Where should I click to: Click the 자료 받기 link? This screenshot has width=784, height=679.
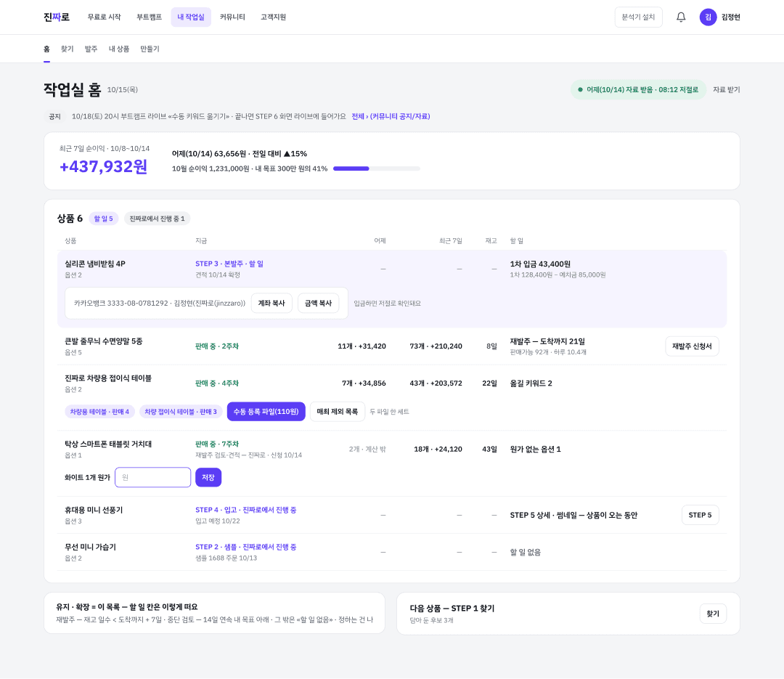(x=726, y=89)
